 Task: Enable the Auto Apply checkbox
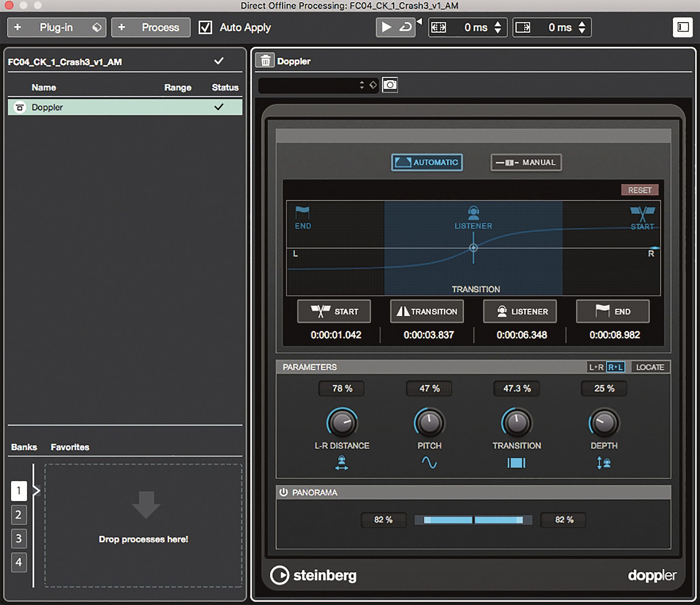click(205, 27)
